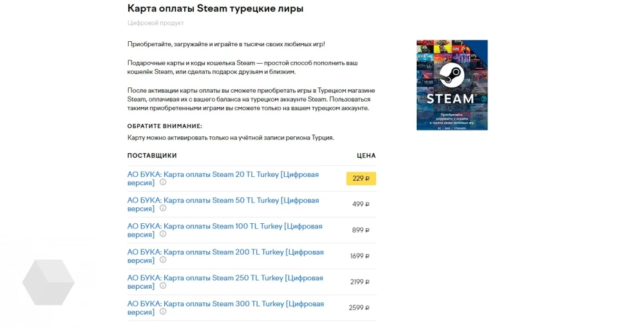Choose the 2199 ₽ price
Viewport: 644px width, 328px height.
point(359,282)
